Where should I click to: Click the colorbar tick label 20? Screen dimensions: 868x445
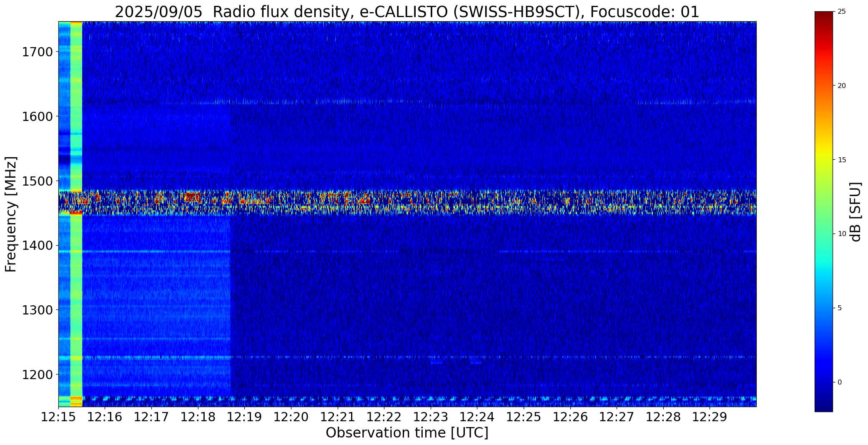tap(841, 85)
